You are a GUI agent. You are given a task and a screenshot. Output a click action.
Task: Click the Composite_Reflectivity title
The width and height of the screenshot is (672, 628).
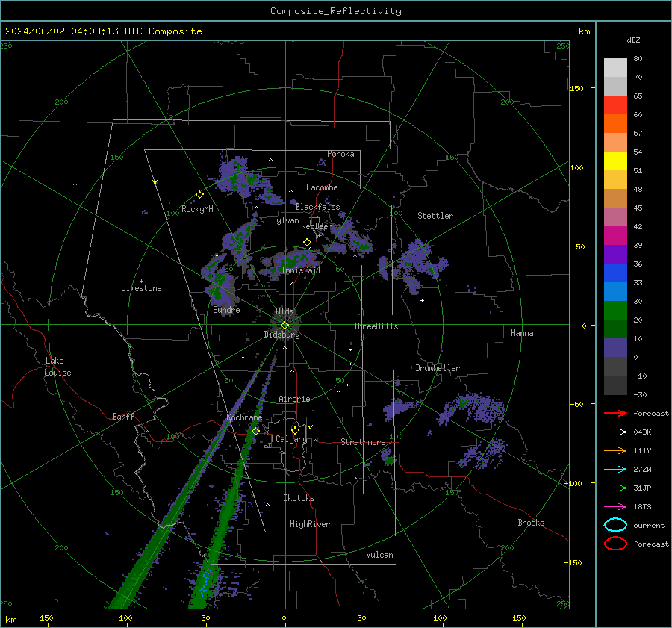point(336,11)
